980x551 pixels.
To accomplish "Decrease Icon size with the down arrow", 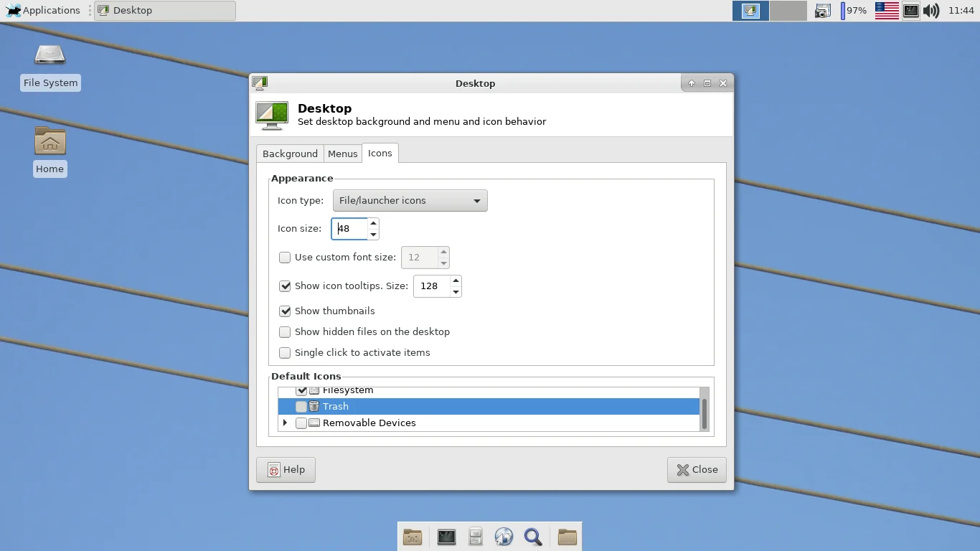I will point(373,235).
